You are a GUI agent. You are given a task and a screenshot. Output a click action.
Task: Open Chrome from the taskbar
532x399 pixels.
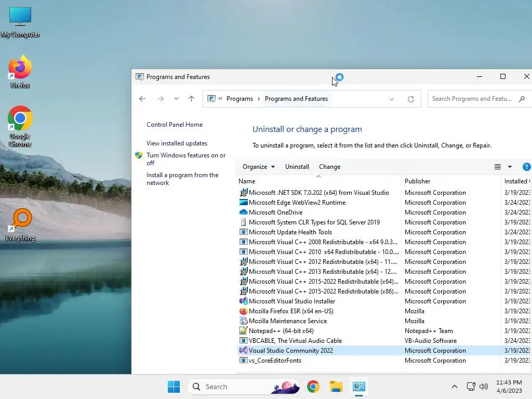[313, 387]
